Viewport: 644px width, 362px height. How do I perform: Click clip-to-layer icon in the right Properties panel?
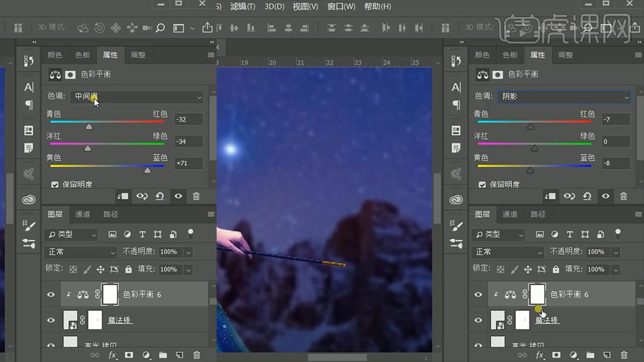point(550,196)
